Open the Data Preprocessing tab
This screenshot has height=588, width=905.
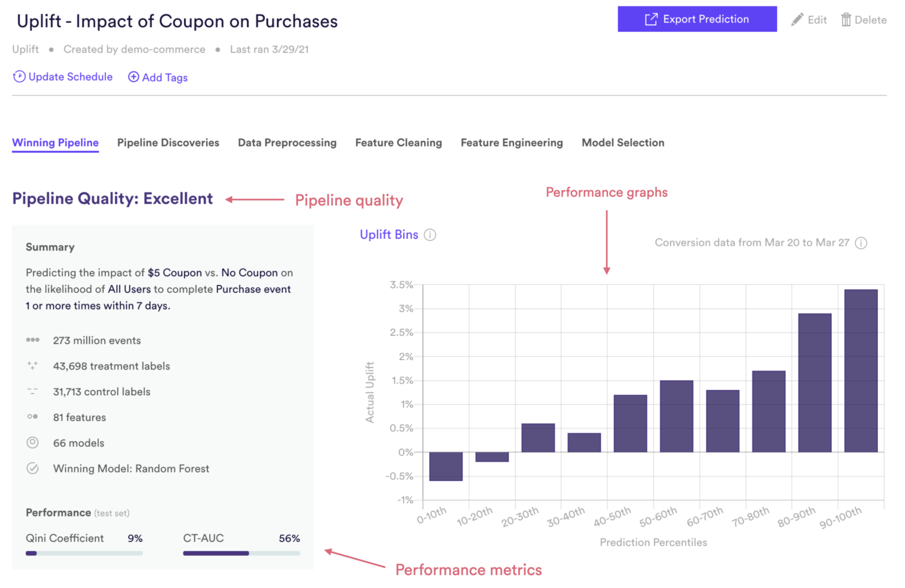[x=287, y=143]
